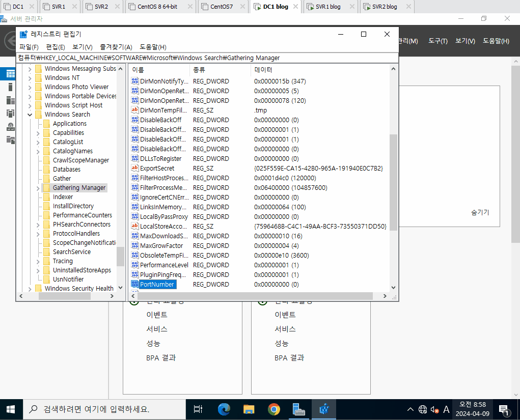This screenshot has width=520, height=420.
Task: Open the Dashboard icon in Server Manager sidebar
Action: point(11,74)
